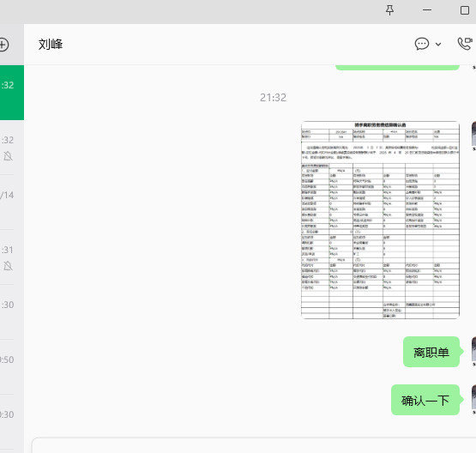The width and height of the screenshot is (476, 453).
Task: Click the message input field
Action: pos(254,445)
